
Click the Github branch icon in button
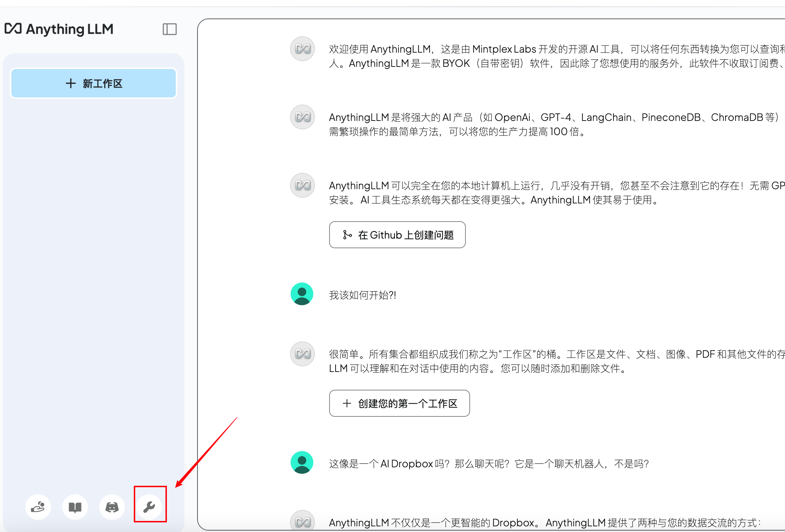pos(347,235)
